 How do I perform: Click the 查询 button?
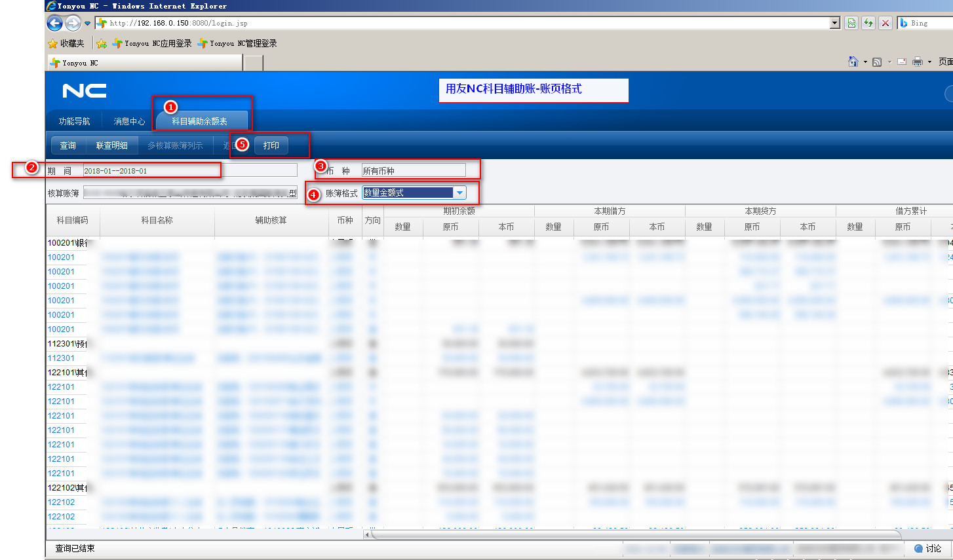click(x=68, y=145)
